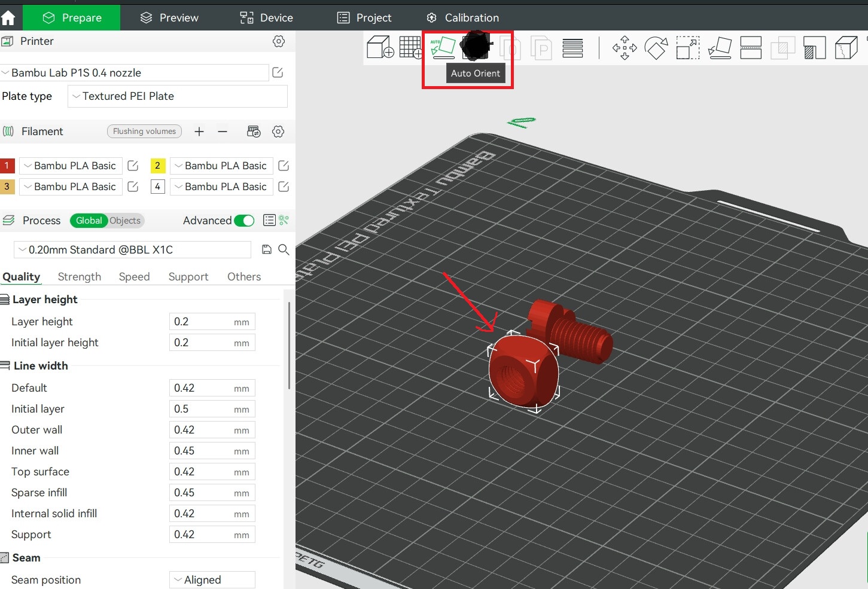Switch process scope to Objects
The width and height of the screenshot is (868, 589).
click(125, 221)
